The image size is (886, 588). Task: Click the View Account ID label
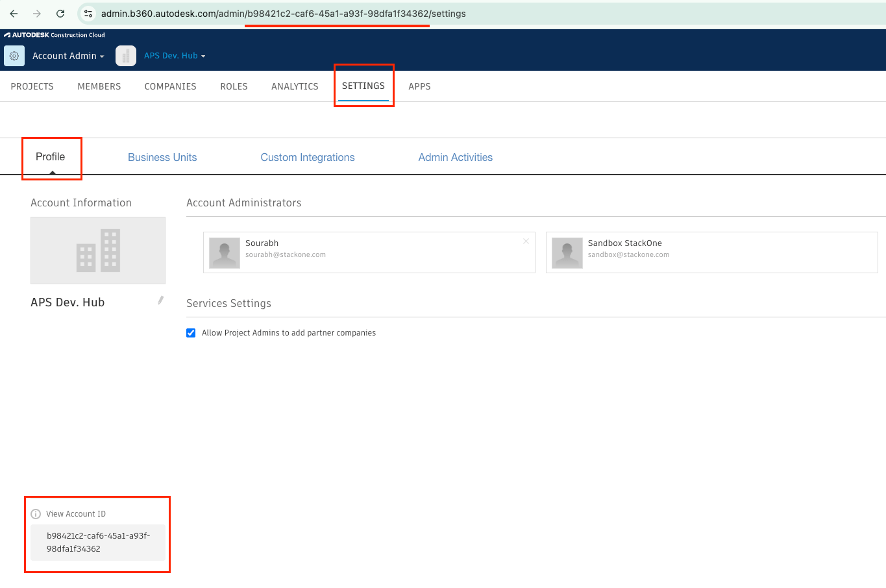click(76, 514)
